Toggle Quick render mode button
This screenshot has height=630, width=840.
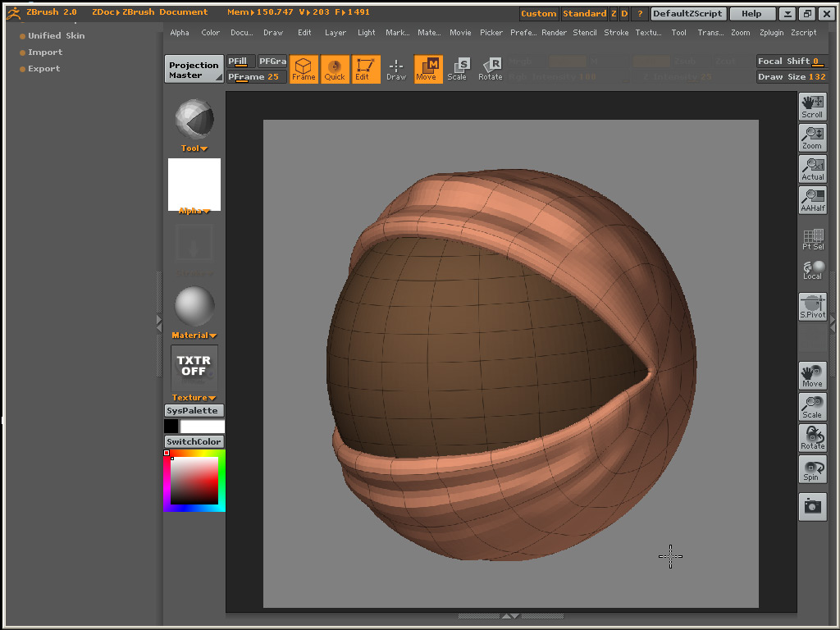pyautogui.click(x=335, y=69)
